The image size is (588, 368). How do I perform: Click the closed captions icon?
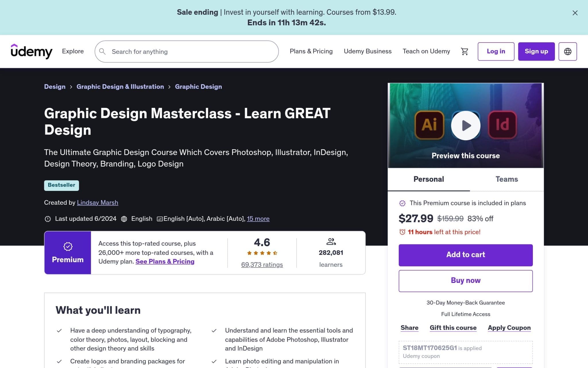tap(160, 219)
